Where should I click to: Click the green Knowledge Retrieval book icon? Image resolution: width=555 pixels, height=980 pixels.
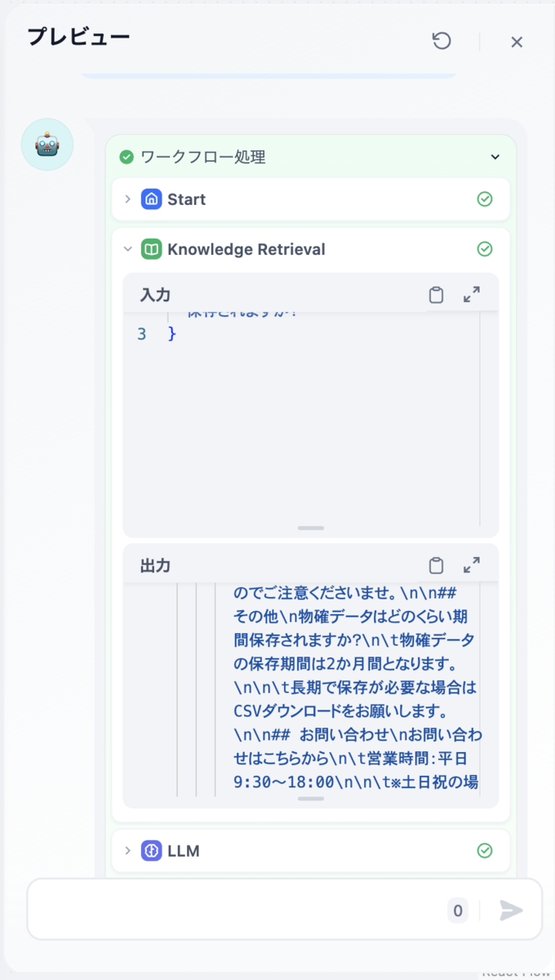point(151,249)
